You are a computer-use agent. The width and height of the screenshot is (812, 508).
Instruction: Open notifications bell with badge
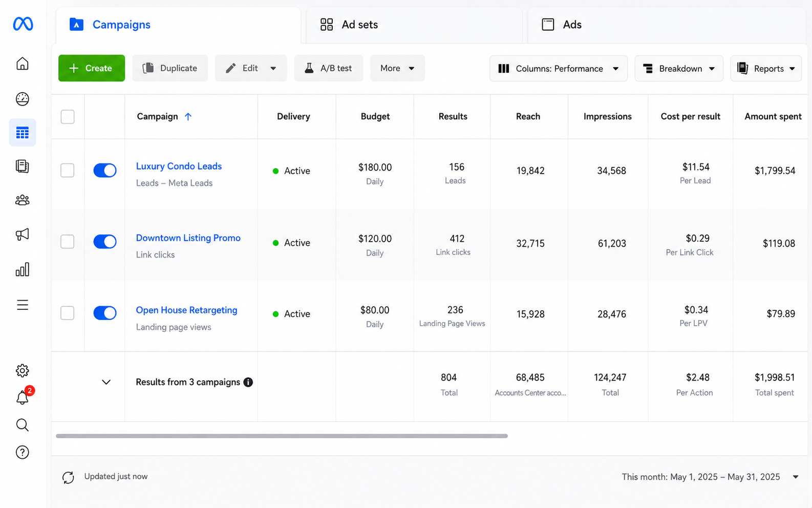tap(23, 397)
